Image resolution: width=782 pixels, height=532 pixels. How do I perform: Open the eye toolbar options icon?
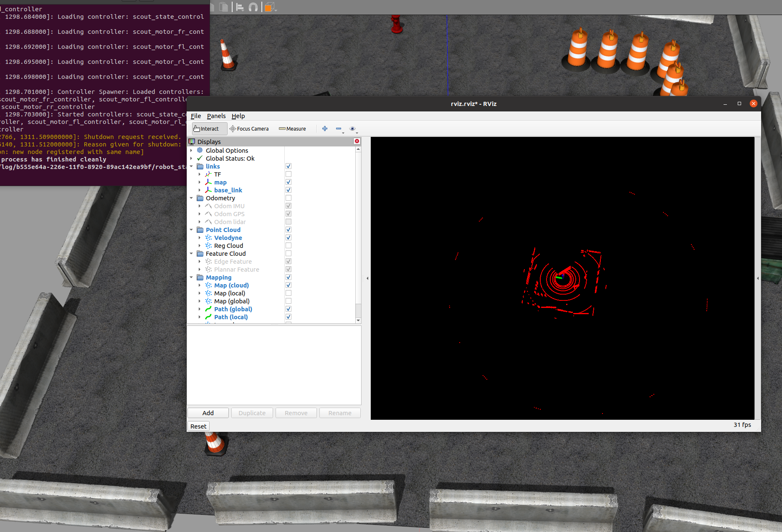coord(352,129)
